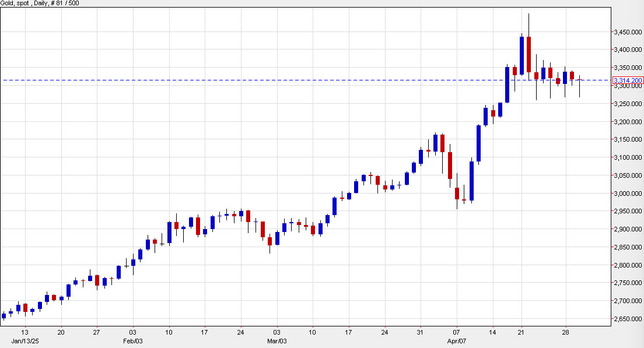This screenshot has height=348, width=644.
Task: Click the 3,250.000 price axis label
Action: [x=628, y=104]
